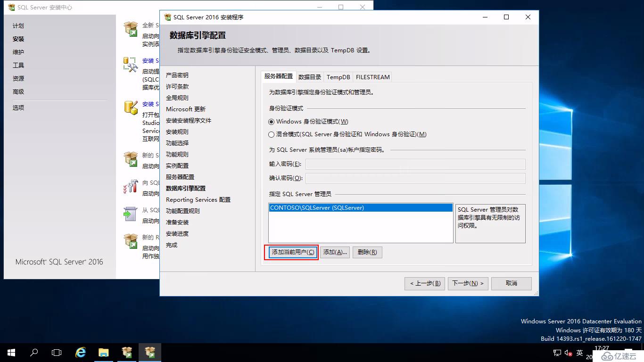Click 数据库引擎配置 step in sidebar

[x=186, y=188]
